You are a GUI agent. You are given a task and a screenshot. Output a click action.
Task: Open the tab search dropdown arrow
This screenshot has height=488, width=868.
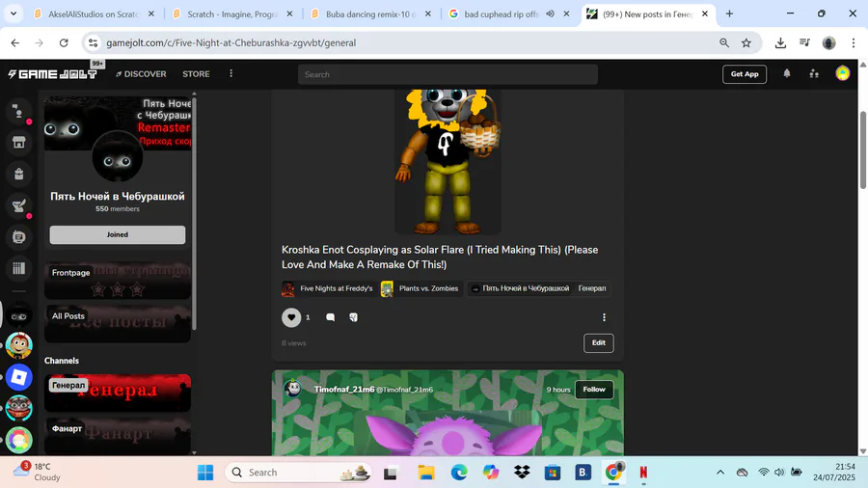(14, 14)
